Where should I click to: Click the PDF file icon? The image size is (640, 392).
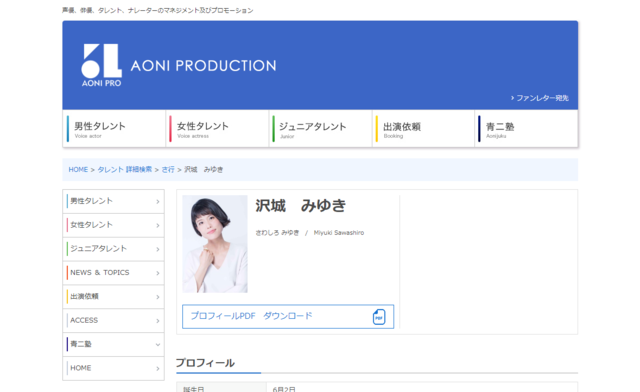click(379, 316)
